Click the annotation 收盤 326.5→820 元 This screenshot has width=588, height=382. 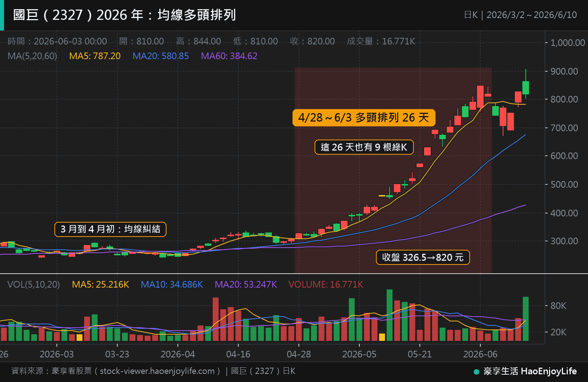pos(423,257)
